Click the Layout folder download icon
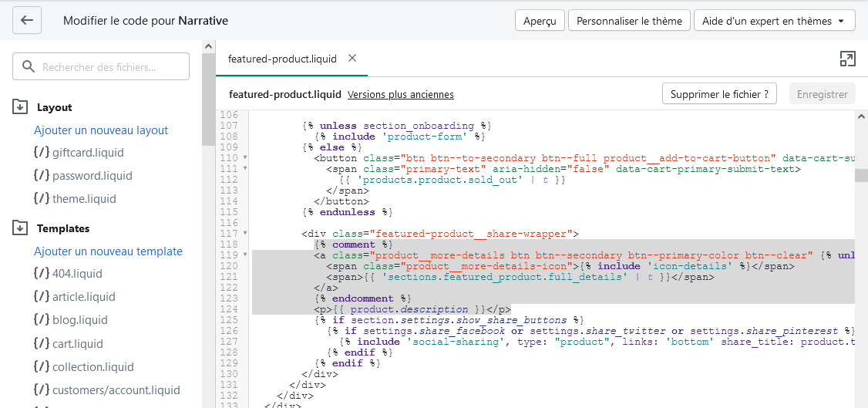This screenshot has height=408, width=868. [21, 107]
